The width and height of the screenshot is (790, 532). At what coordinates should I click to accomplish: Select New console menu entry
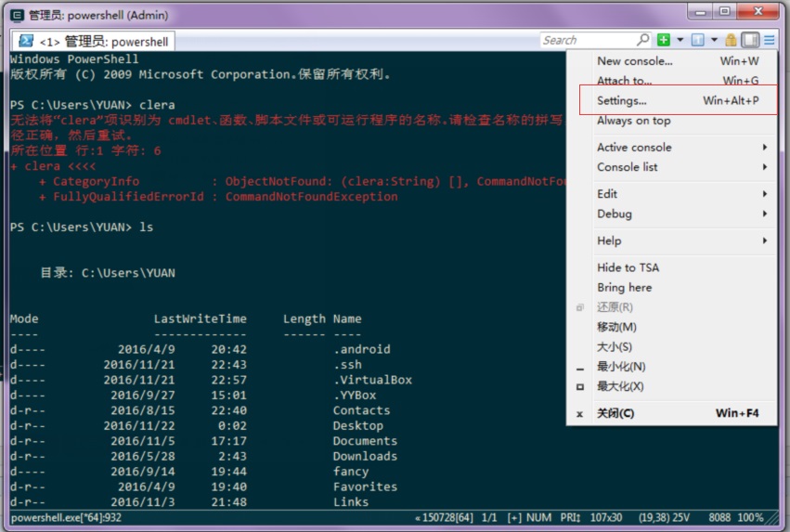point(635,61)
